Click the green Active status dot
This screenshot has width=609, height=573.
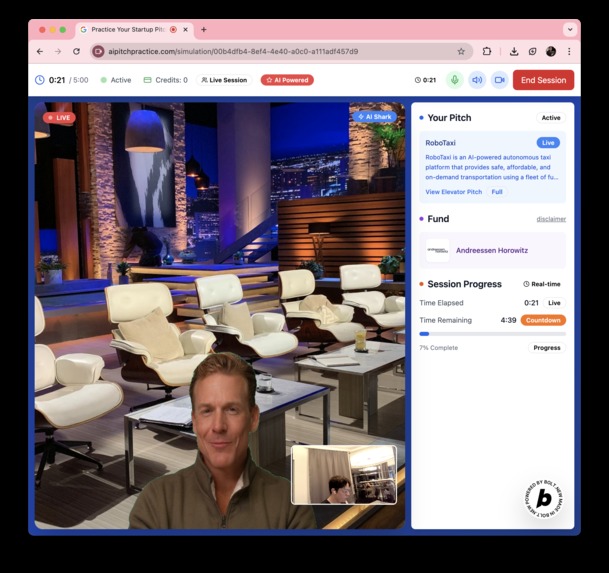click(x=104, y=80)
